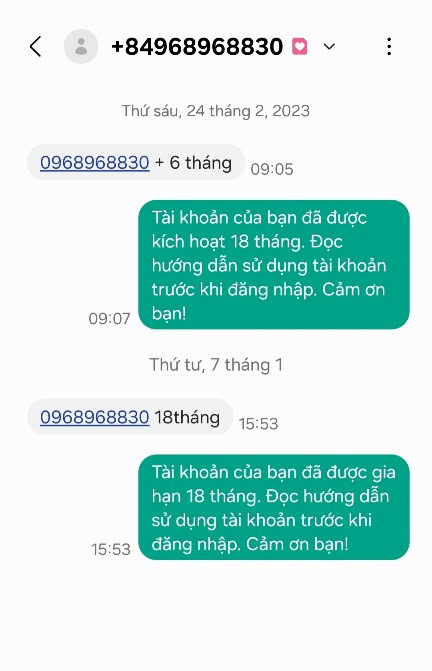Screen dimensions: 432x671
Task: Open the contact avatar profile picture
Action: point(81,46)
